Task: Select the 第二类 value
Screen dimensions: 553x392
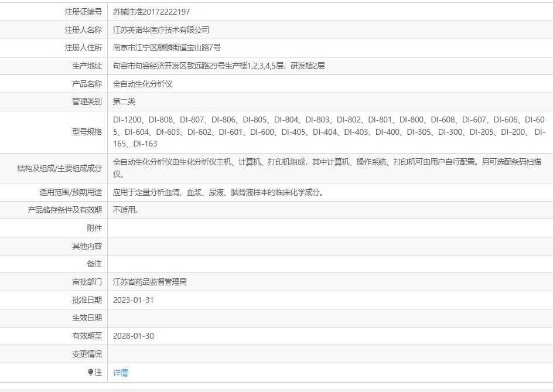Action: 124,101
